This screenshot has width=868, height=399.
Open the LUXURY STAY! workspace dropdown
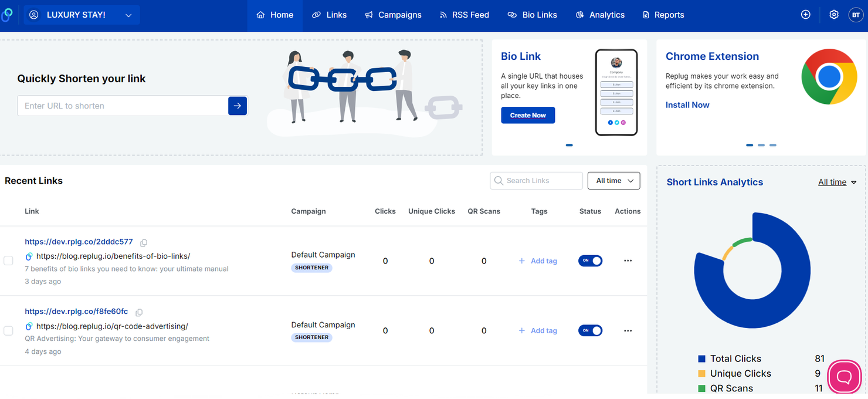[x=82, y=15]
